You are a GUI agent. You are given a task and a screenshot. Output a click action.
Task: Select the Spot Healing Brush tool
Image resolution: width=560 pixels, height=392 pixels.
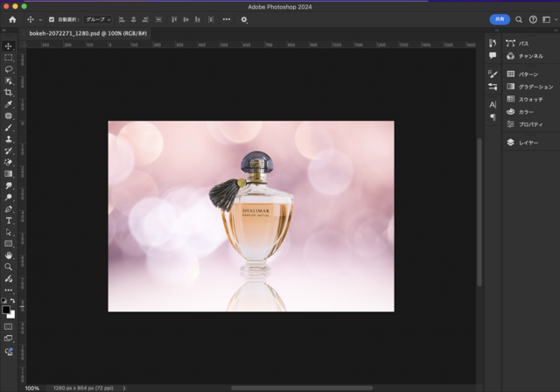9,115
